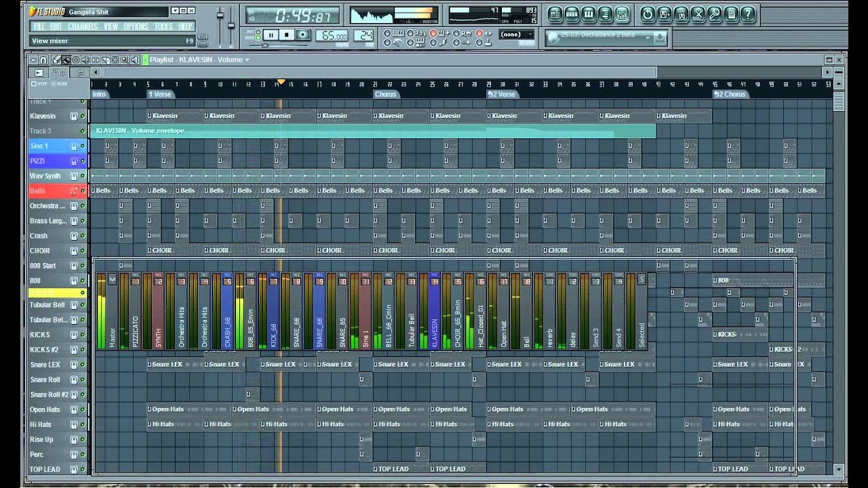Open the CHANNELS menu
Screen dimensions: 868x488
(83, 26)
